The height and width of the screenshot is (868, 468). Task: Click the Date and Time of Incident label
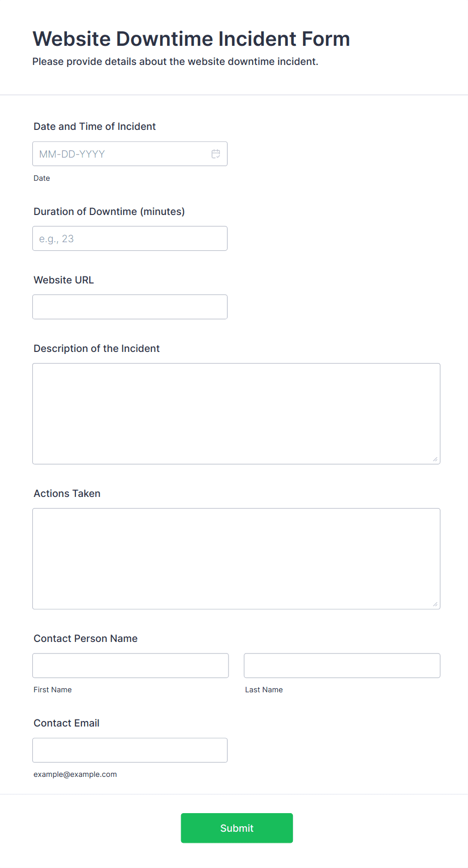(95, 126)
